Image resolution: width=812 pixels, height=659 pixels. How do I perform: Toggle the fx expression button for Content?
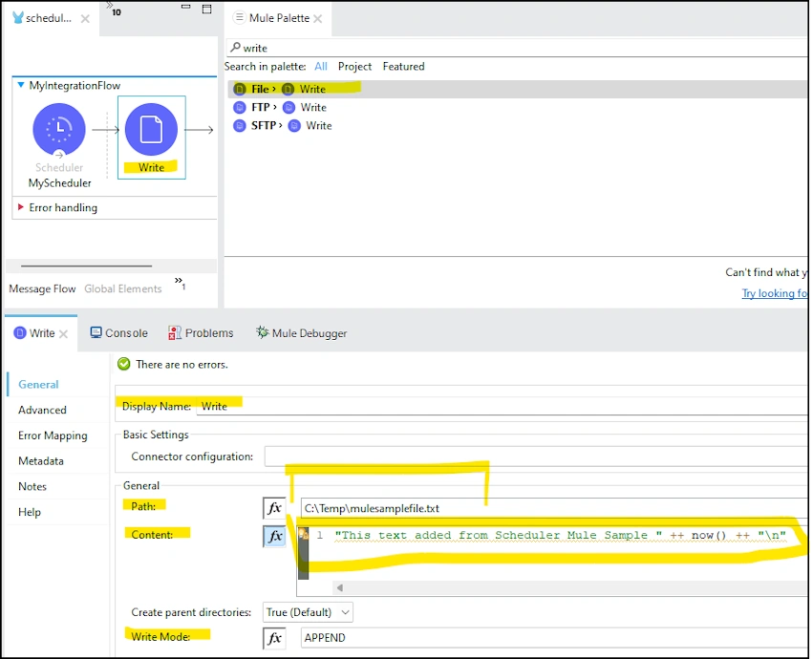coord(274,536)
